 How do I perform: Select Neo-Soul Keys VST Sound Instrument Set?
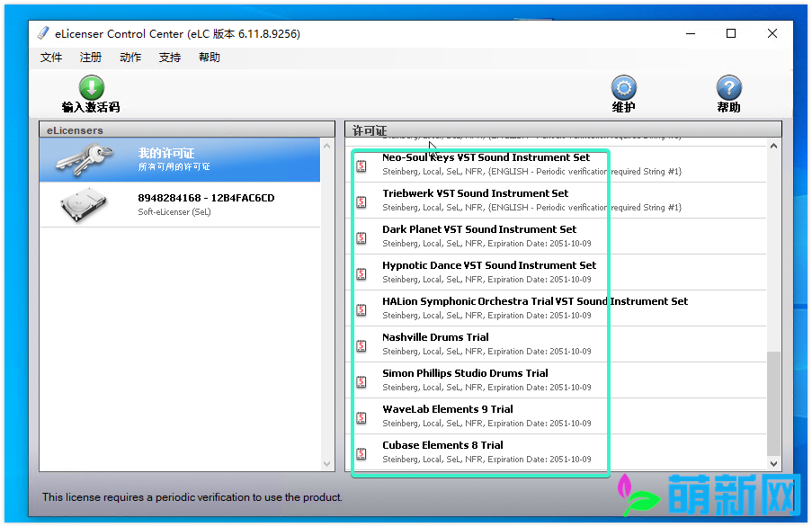click(557, 164)
